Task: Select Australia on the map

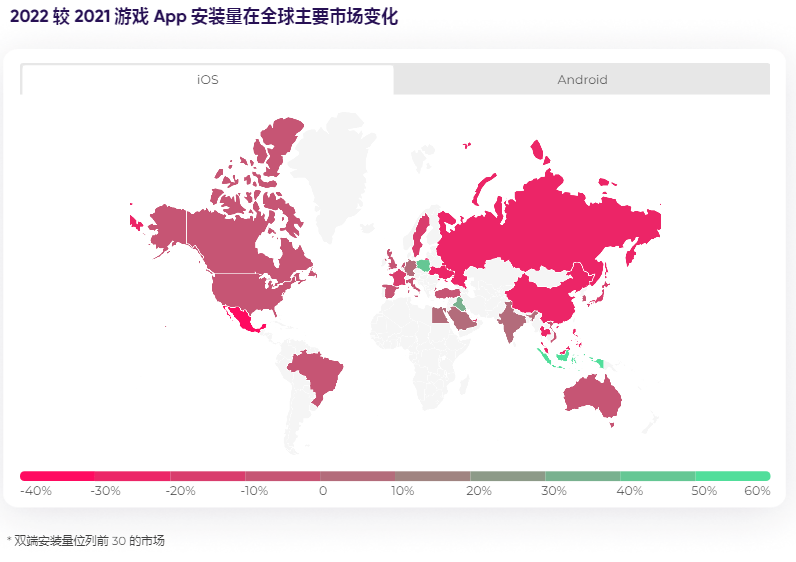Action: pos(591,396)
